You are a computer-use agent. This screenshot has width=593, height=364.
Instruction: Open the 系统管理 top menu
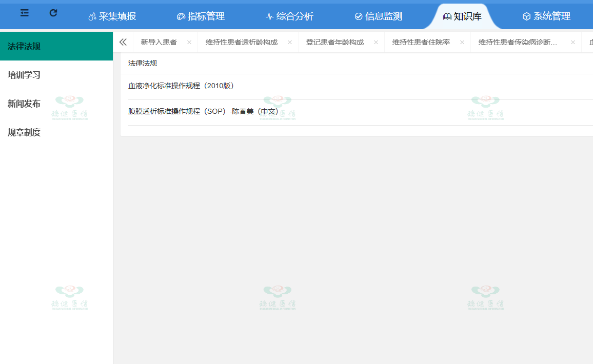coord(546,16)
